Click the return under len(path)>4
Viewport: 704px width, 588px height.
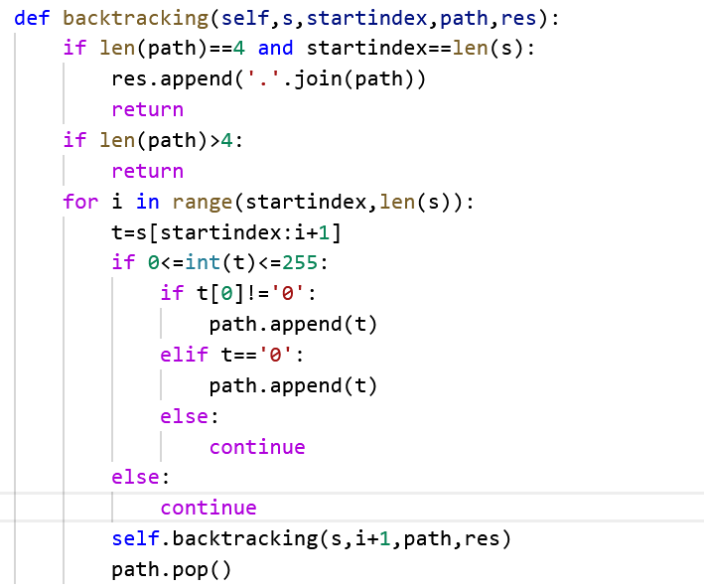click(147, 171)
